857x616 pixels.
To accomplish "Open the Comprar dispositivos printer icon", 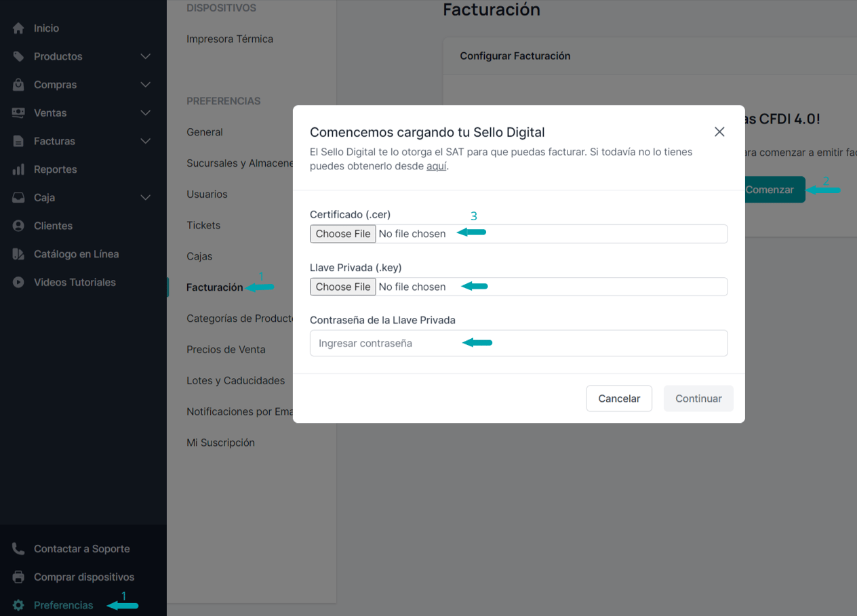I will (17, 577).
